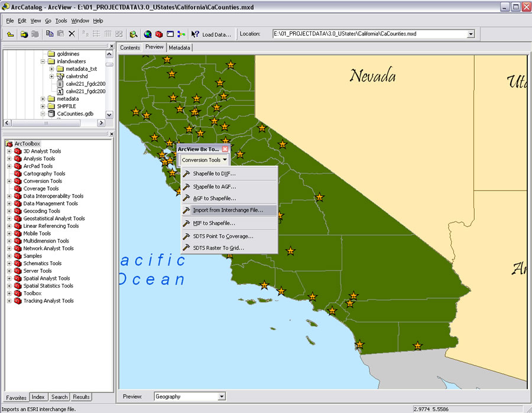Expand 3D Analyst Tools toolbox
This screenshot has width=532, height=413.
click(9, 151)
